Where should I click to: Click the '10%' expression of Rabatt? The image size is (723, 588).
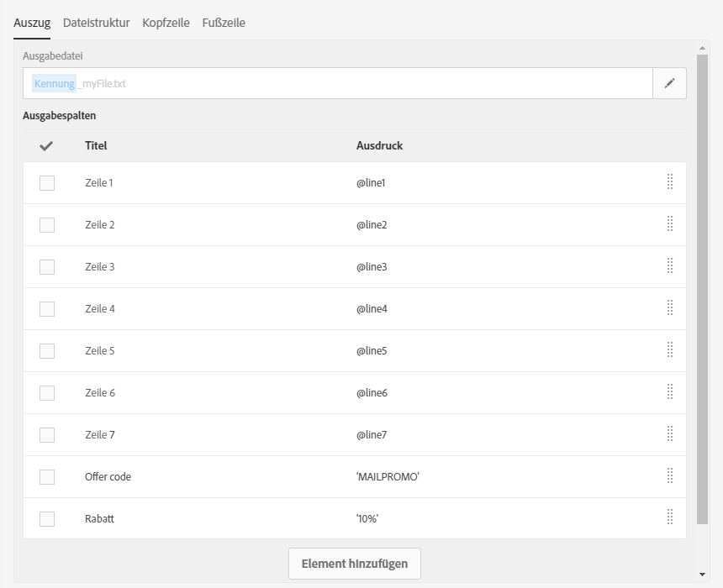367,519
